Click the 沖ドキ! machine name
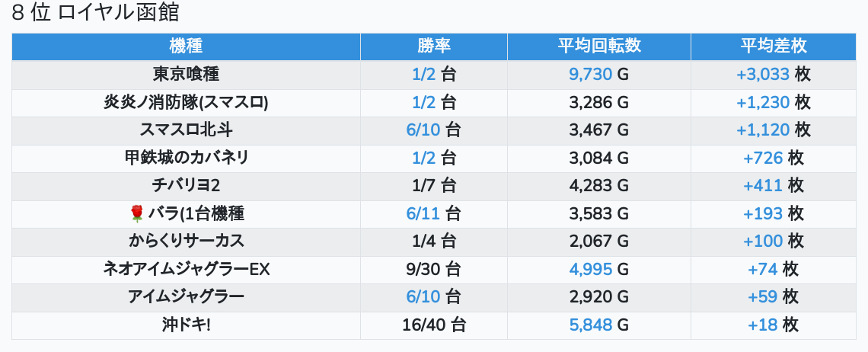 186,325
